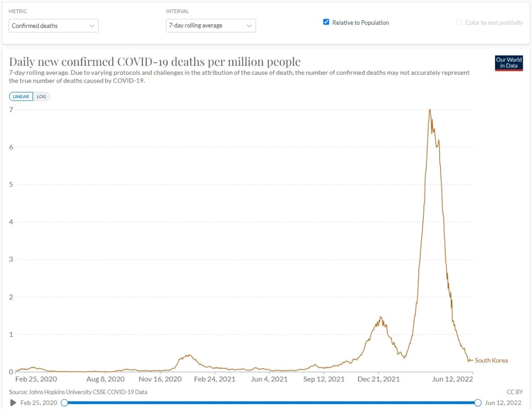Select the LINEAR scale option

click(21, 97)
